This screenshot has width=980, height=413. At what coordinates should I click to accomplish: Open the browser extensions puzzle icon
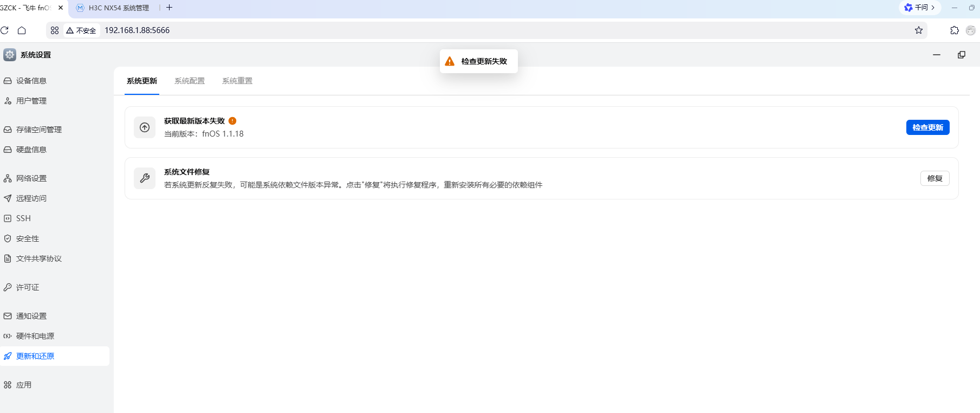coord(955,30)
